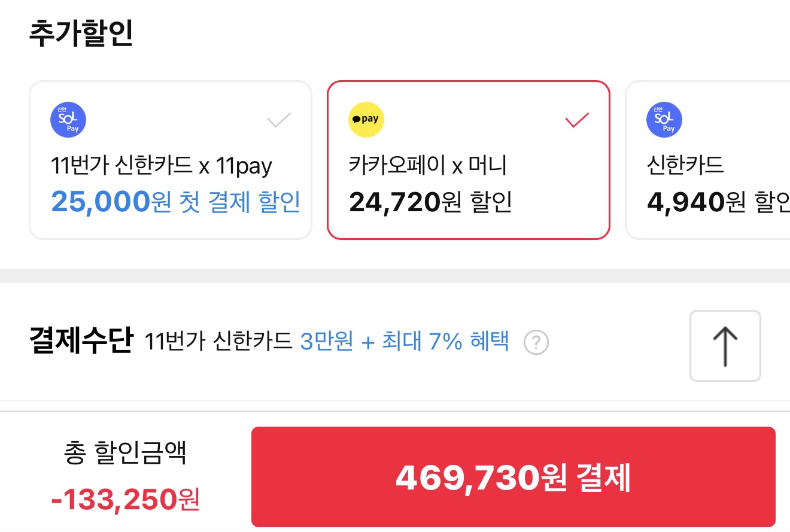Expand the 결제수단 section heading
Image resolution: width=790 pixels, height=532 pixels.
point(80,341)
